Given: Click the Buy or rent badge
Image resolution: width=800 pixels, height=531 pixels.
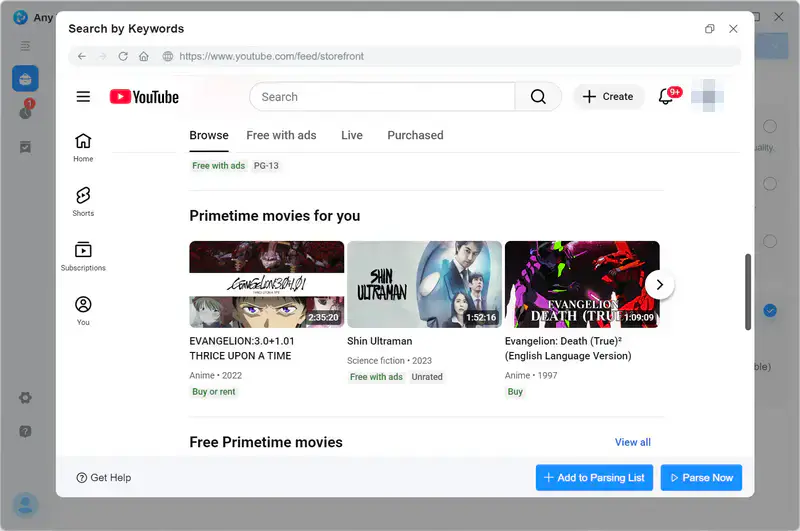Looking at the screenshot, I should pos(214,392).
